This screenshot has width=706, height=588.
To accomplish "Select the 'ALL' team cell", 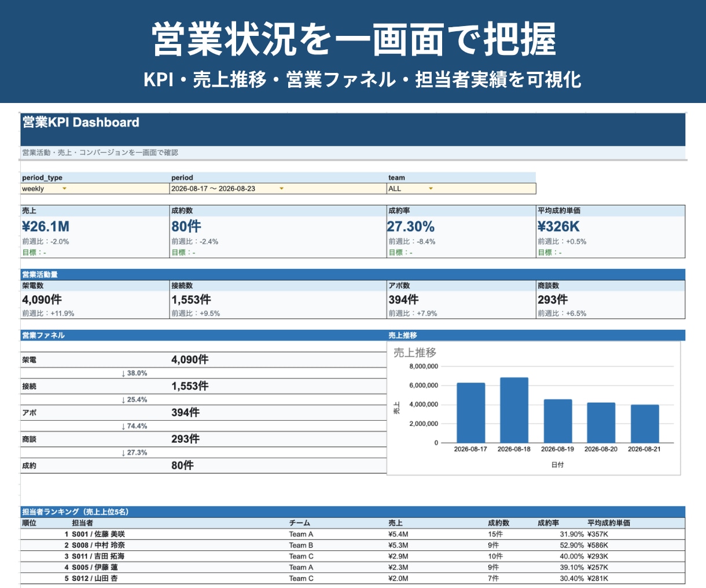I will pos(461,189).
